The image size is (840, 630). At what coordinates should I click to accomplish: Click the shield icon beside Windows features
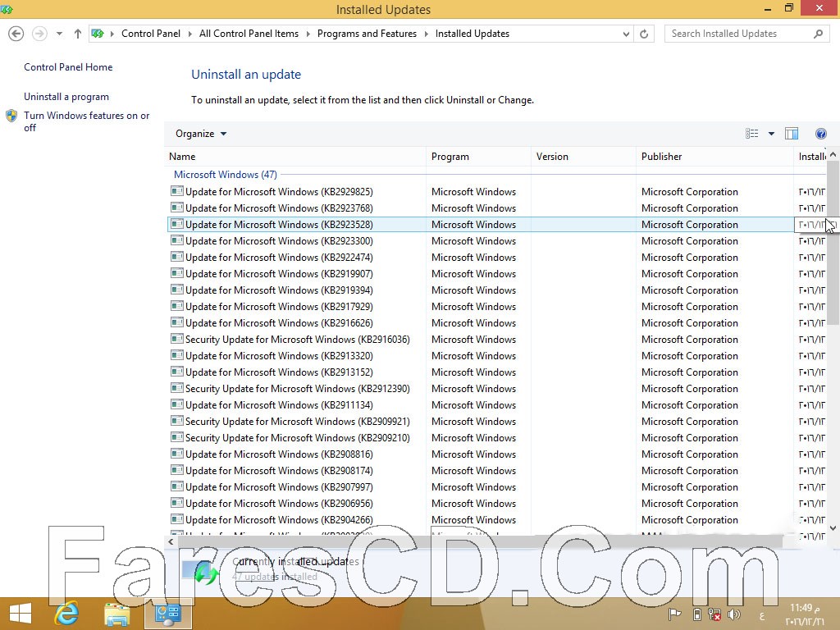(x=11, y=116)
